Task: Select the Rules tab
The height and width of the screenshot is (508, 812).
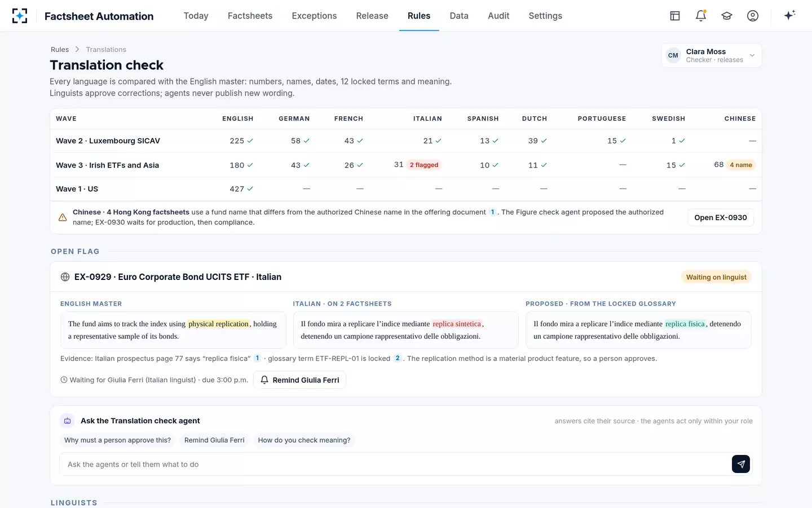Action: pos(419,16)
